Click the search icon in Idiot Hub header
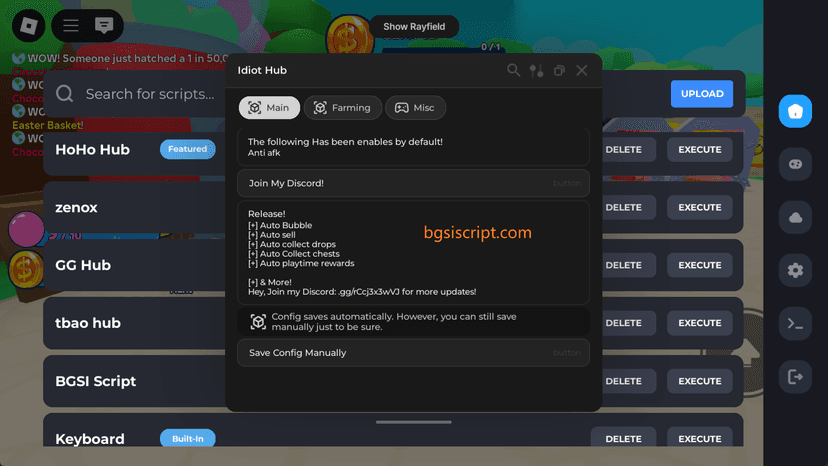Viewport: 828px width, 466px height. click(513, 70)
